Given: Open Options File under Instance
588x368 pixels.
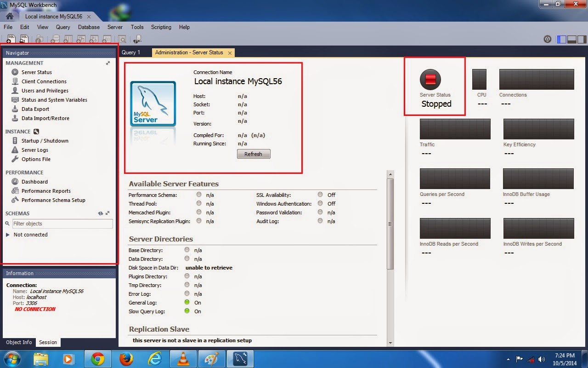Looking at the screenshot, I should click(36, 159).
